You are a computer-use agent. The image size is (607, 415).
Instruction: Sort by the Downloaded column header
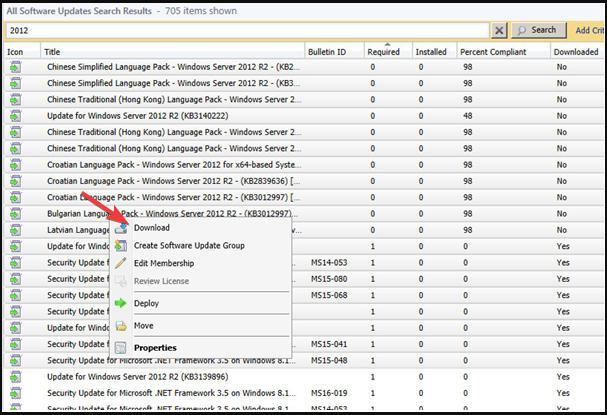[577, 52]
